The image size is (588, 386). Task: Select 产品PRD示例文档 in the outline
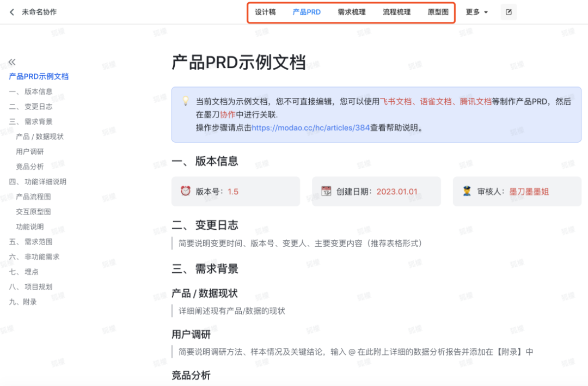[39, 77]
